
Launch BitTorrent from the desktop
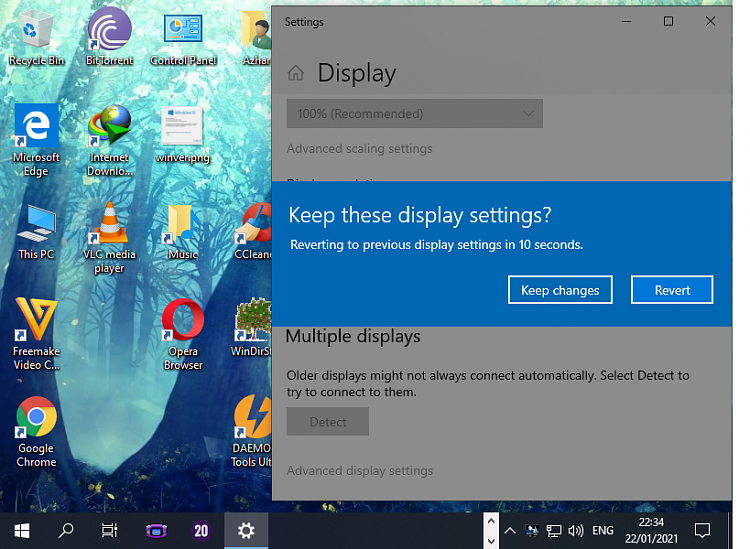110,37
